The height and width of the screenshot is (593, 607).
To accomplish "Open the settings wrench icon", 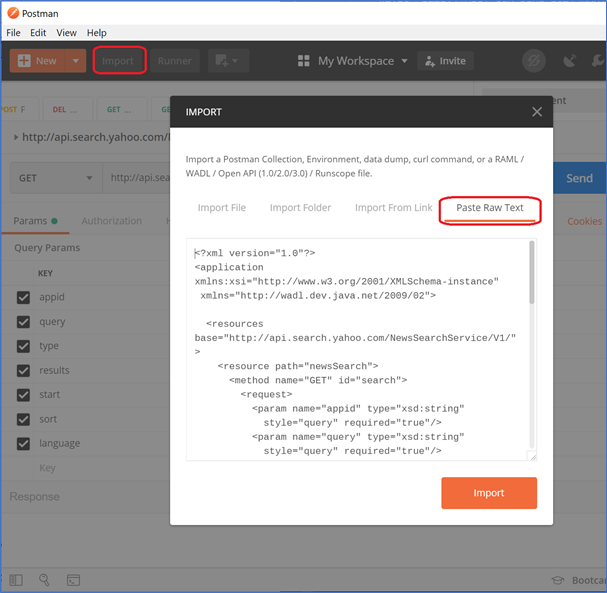I will 598,61.
